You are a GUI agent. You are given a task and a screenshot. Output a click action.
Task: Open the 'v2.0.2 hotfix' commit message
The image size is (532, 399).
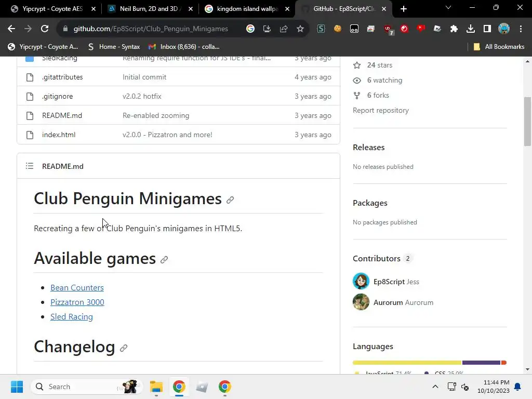coord(142,96)
